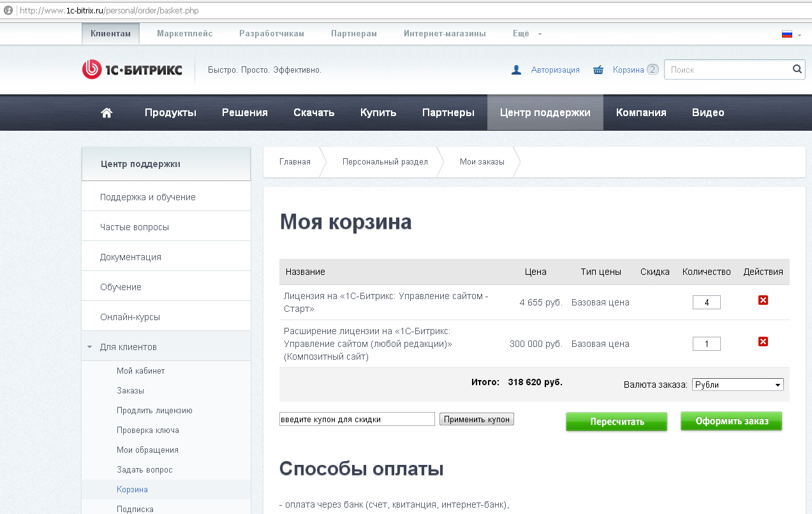Image resolution: width=812 pixels, height=514 pixels.
Task: Open the Партнерам top tab
Action: tap(354, 34)
